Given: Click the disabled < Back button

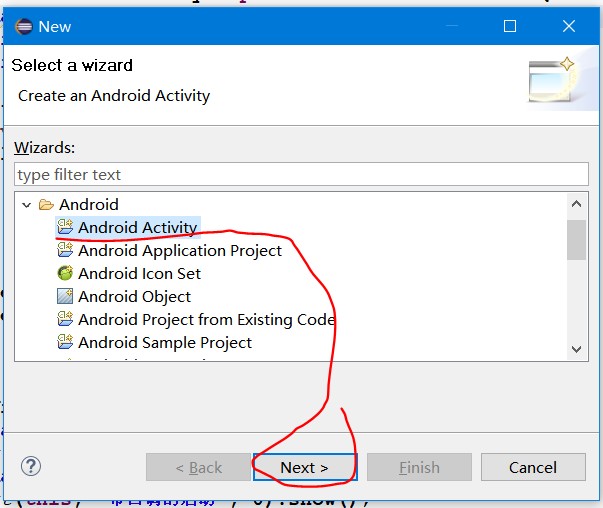Looking at the screenshot, I should tap(198, 467).
